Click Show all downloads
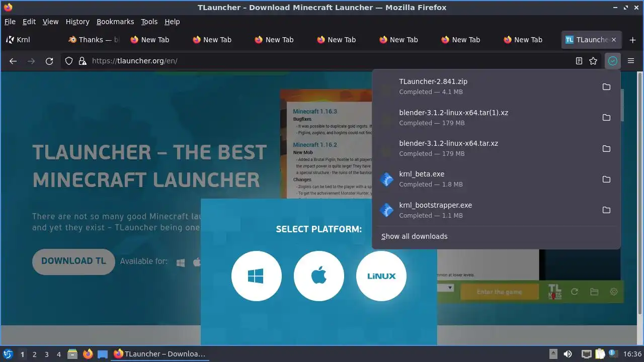Image resolution: width=644 pixels, height=362 pixels. pyautogui.click(x=414, y=236)
